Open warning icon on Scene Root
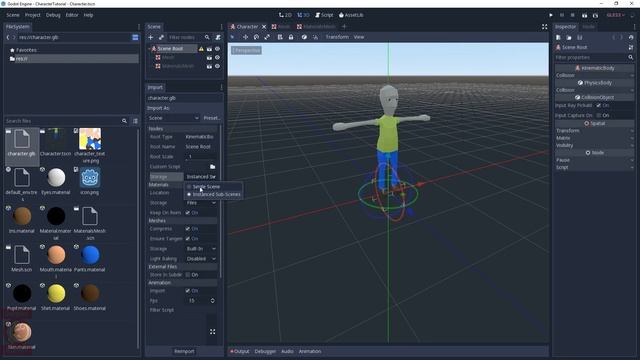This screenshot has height=360, width=640. (201, 49)
